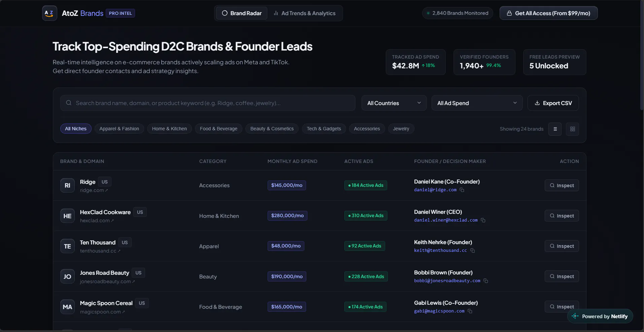This screenshot has height=332, width=644.
Task: Copy keith@tenthousand.cc email address
Action: [473, 251]
